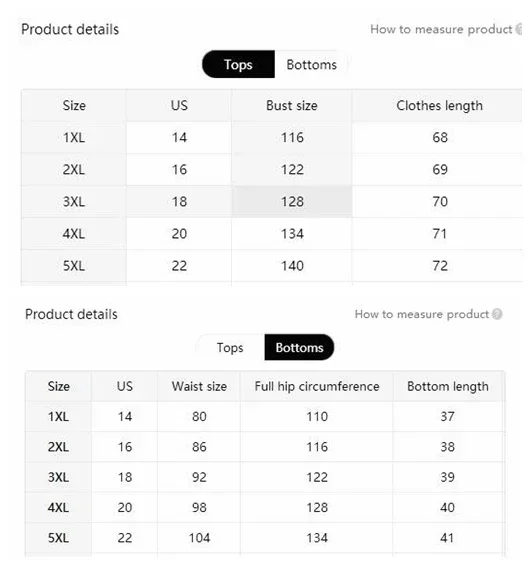The height and width of the screenshot is (567, 532).
Task: Click the US column header in Tops table
Action: (179, 106)
